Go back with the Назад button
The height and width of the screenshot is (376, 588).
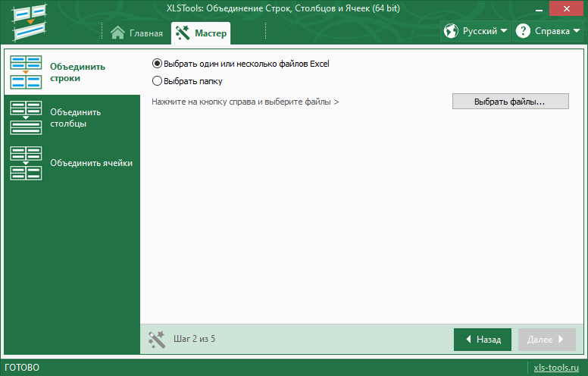click(482, 340)
